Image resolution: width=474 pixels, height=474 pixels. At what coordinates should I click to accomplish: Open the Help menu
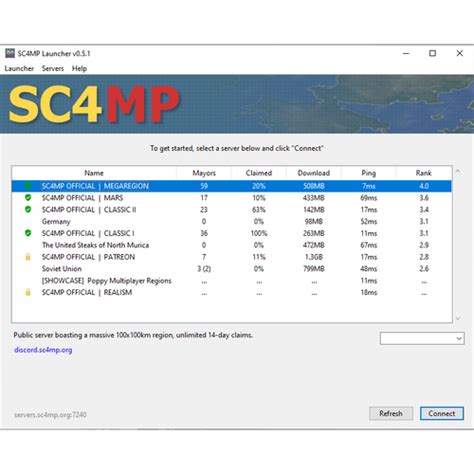(x=79, y=68)
